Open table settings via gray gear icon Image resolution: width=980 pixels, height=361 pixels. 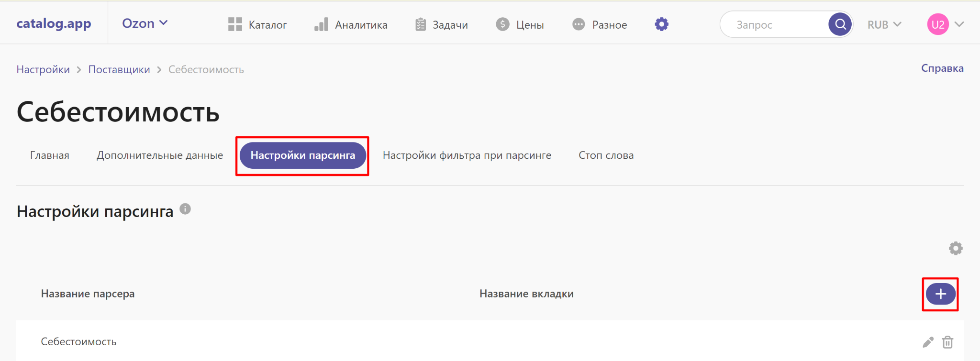coord(955,248)
